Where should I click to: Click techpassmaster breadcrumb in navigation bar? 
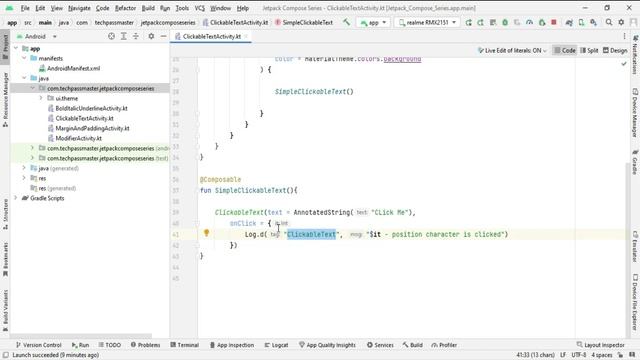(114, 22)
